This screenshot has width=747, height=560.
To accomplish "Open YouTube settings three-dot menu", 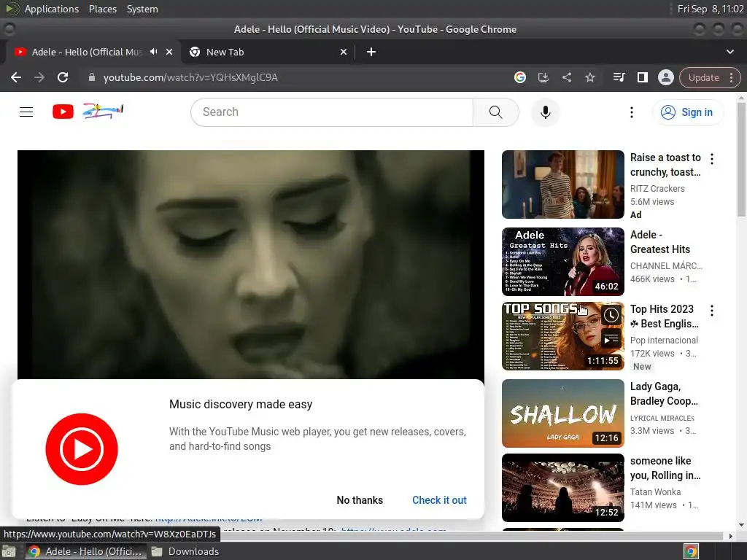I will [x=632, y=112].
